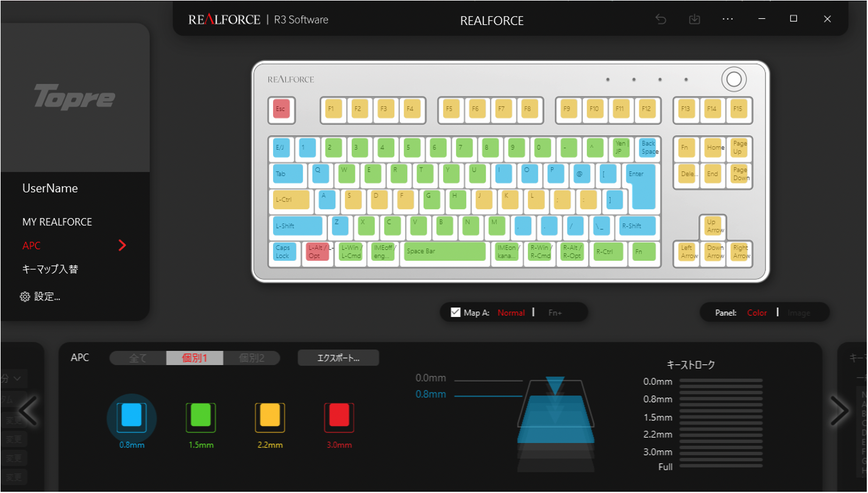Select the Down Arrow key

(713, 252)
